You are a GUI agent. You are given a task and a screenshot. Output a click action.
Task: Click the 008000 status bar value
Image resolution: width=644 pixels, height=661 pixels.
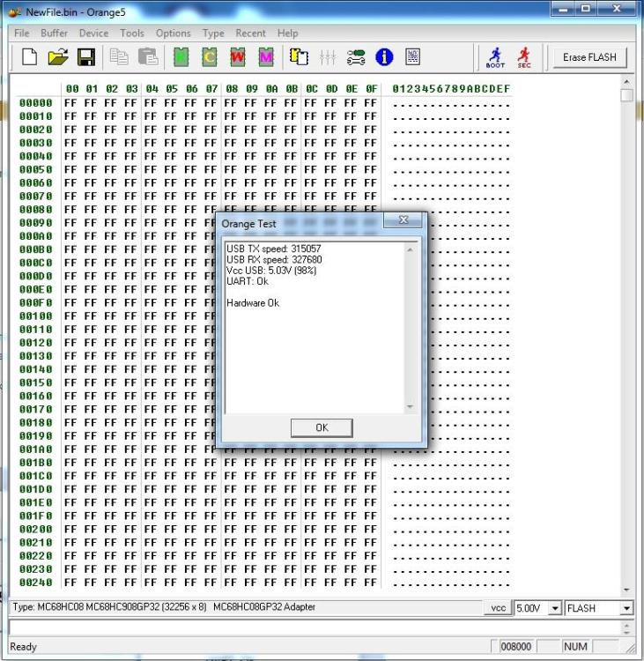[515, 647]
